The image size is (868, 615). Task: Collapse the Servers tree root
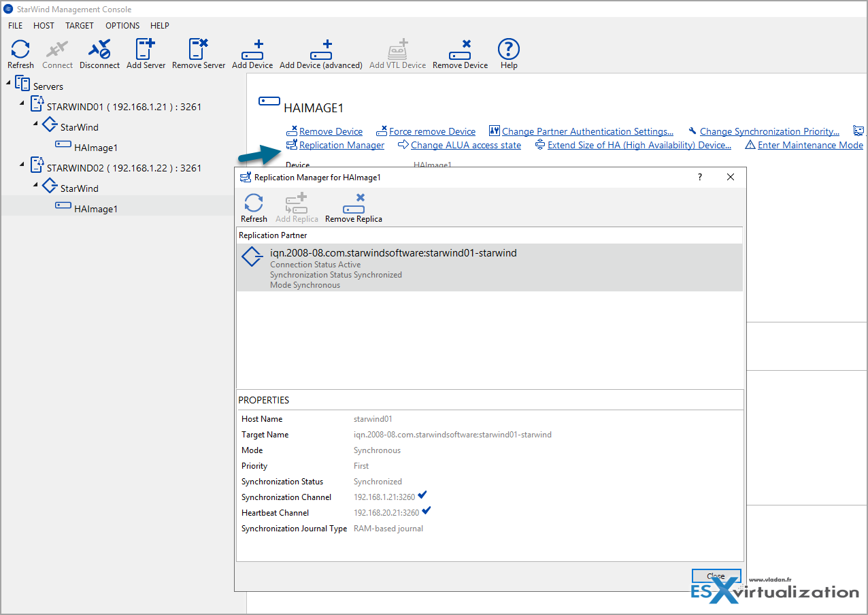pos(9,82)
